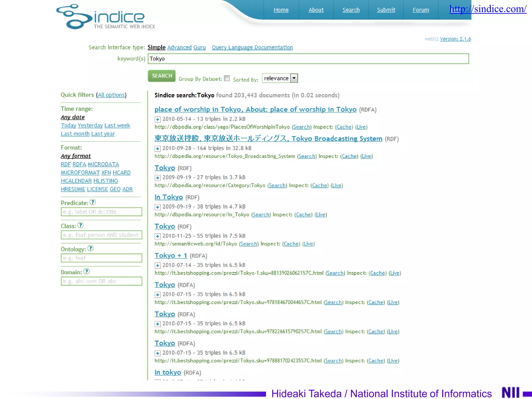This screenshot has height=399, width=532.
Task: Select Simple search interface type
Action: tap(156, 47)
